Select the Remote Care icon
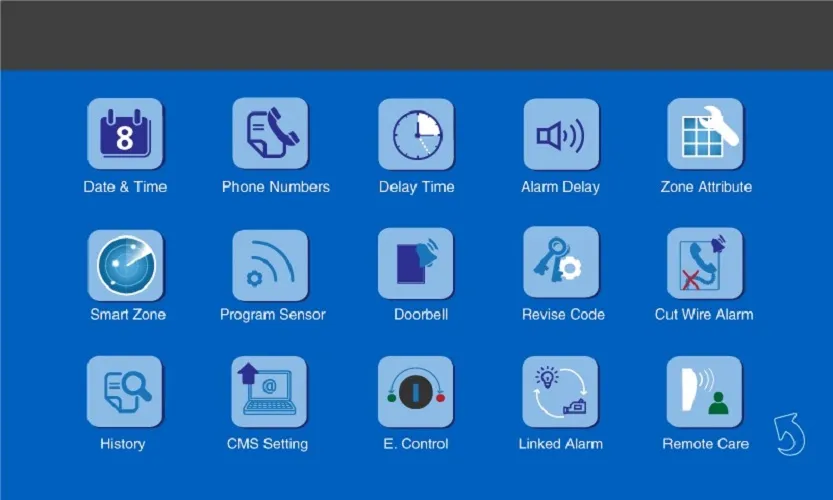 tap(705, 392)
